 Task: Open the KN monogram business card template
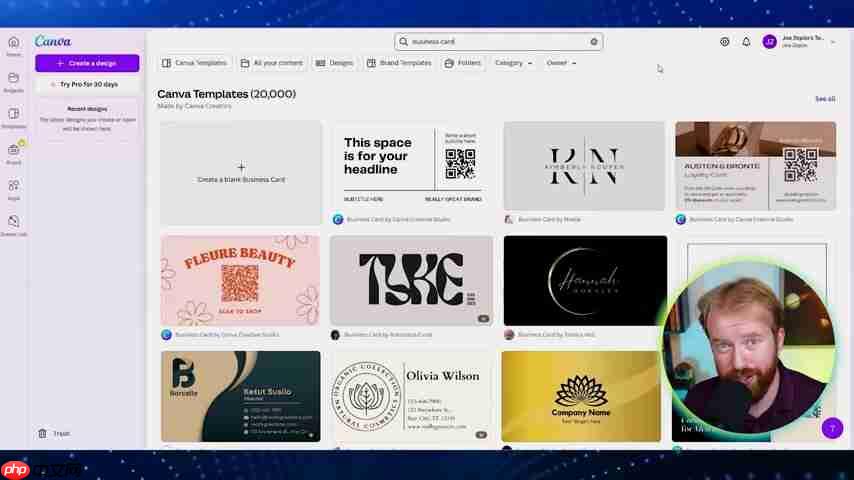coord(584,166)
